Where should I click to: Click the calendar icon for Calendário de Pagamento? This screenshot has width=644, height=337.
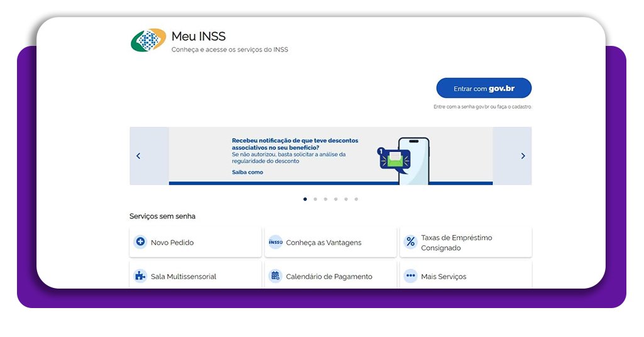(x=275, y=276)
